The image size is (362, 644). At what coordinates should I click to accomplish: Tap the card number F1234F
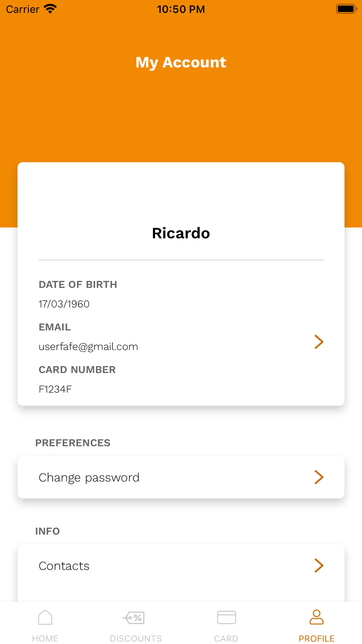click(x=55, y=389)
